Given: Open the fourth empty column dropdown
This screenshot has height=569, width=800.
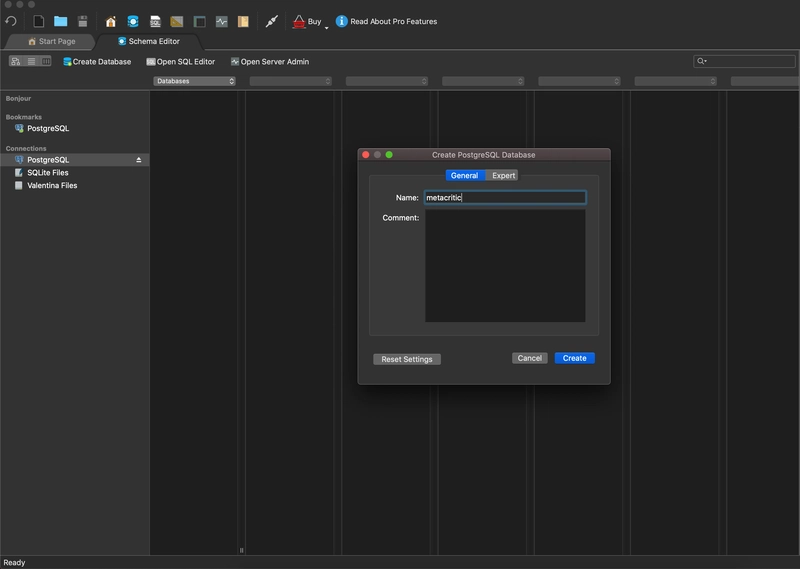Looking at the screenshot, I should point(483,81).
